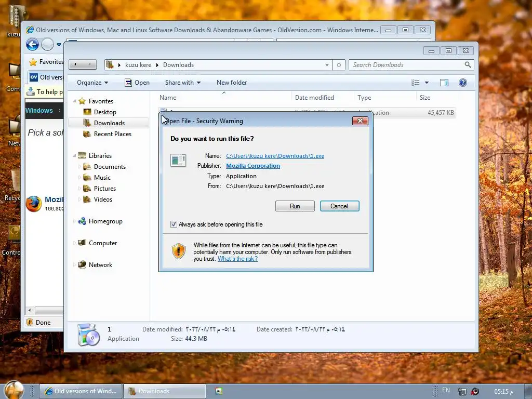
Task: Click the Firefox logo on the web page
Action: (x=34, y=204)
